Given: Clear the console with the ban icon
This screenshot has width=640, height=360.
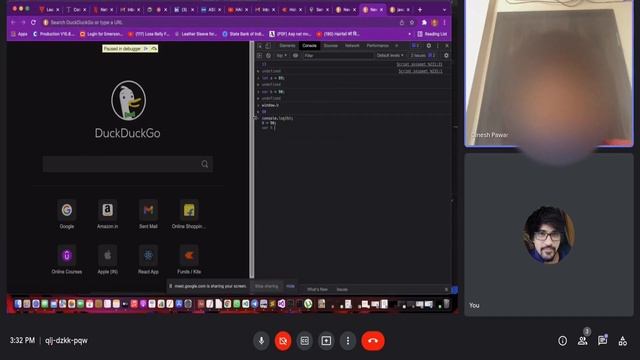Looking at the screenshot, I should coord(268,55).
